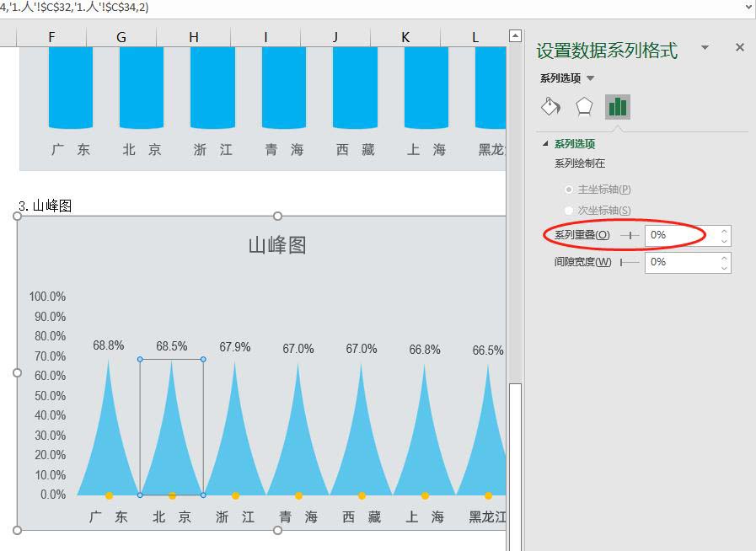The width and height of the screenshot is (756, 551).
Task: Select column header H
Action: (x=194, y=36)
